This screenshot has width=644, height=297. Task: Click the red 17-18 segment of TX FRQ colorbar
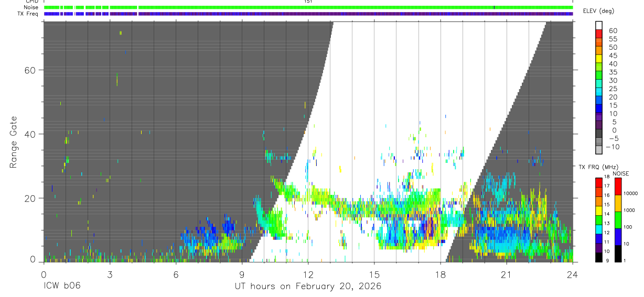pyautogui.click(x=599, y=182)
